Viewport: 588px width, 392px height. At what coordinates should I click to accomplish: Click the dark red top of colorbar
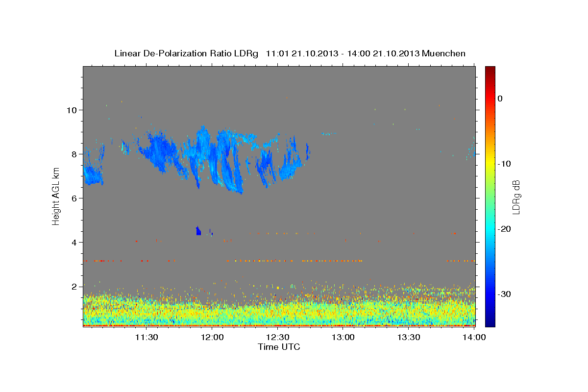(490, 70)
